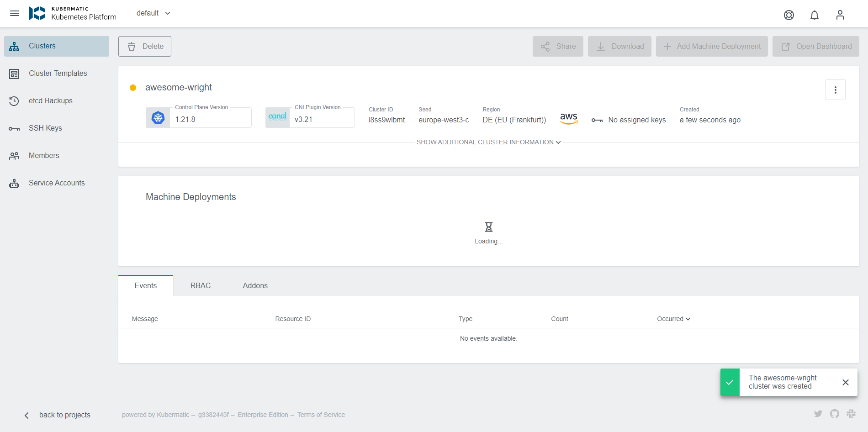
Task: Dismiss the cluster created notification
Action: pyautogui.click(x=845, y=382)
